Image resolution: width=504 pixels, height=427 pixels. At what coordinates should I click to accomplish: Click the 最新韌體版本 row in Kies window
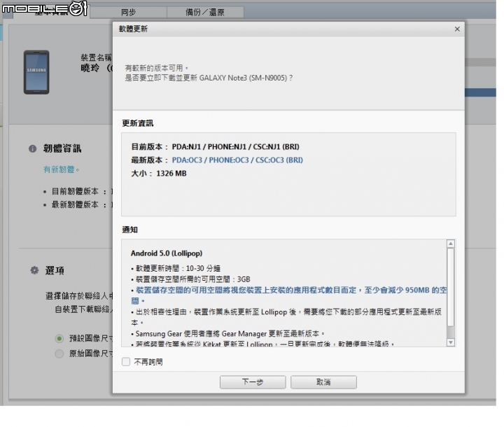point(78,204)
